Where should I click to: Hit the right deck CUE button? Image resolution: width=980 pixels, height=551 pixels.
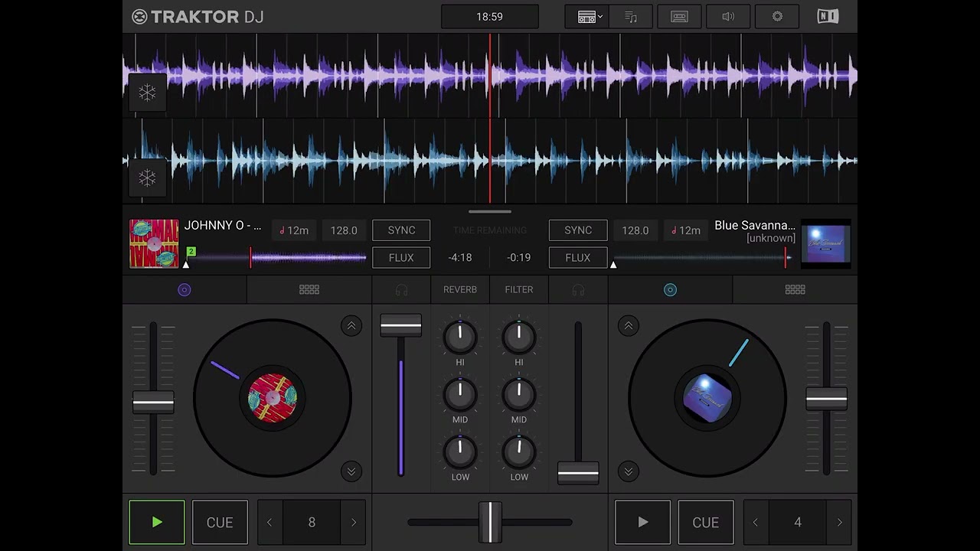tap(706, 522)
